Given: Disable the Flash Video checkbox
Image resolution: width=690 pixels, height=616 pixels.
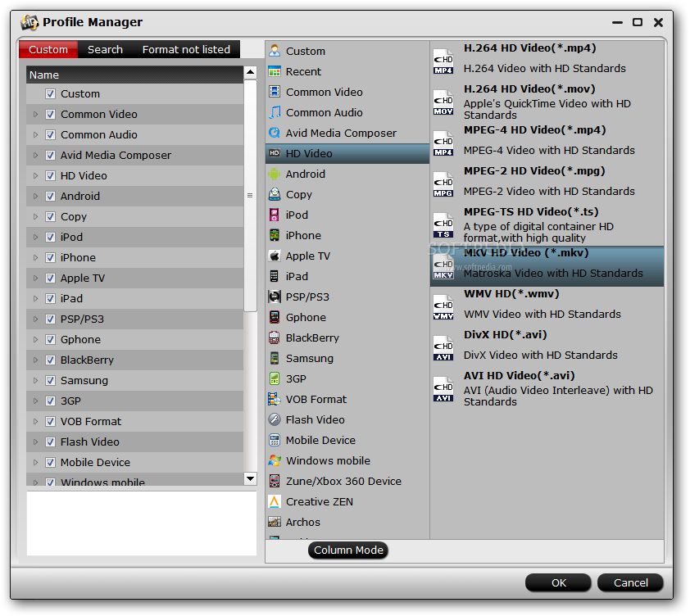Looking at the screenshot, I should [x=51, y=442].
